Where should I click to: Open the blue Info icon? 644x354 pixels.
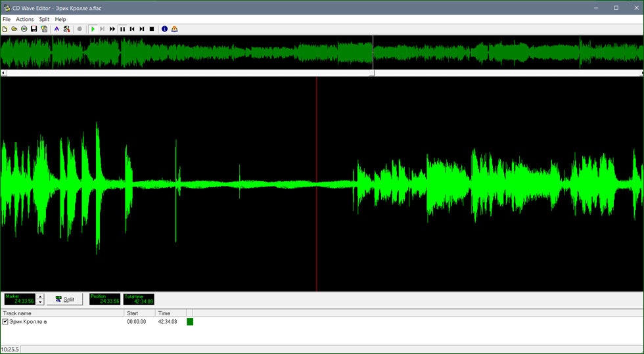(165, 29)
